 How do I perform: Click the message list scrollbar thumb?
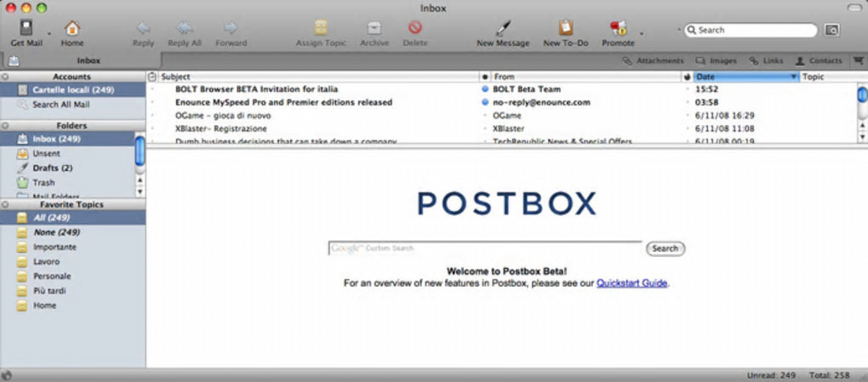[862, 94]
